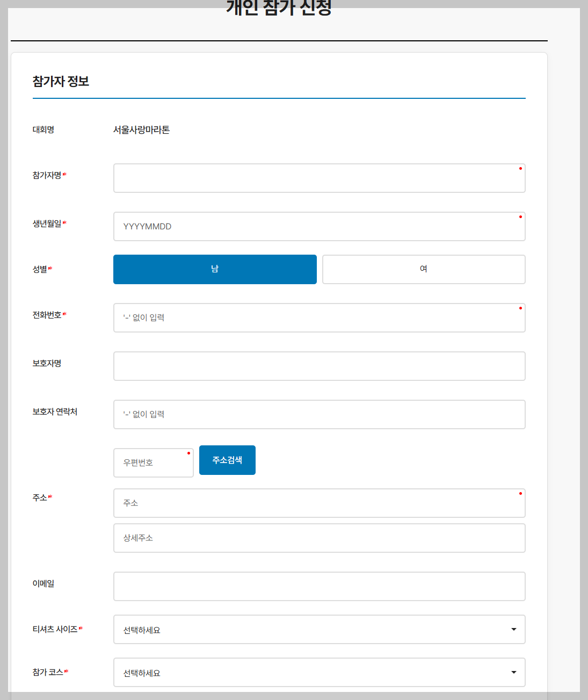
Task: Select the 상세주소 detailed address field
Action: pos(319,538)
